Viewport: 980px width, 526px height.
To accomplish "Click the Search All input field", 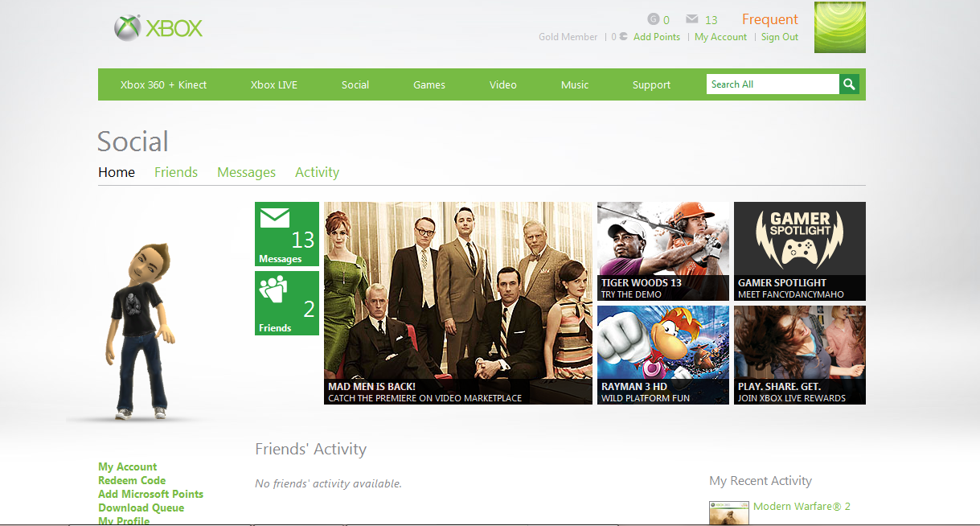I will [x=773, y=84].
